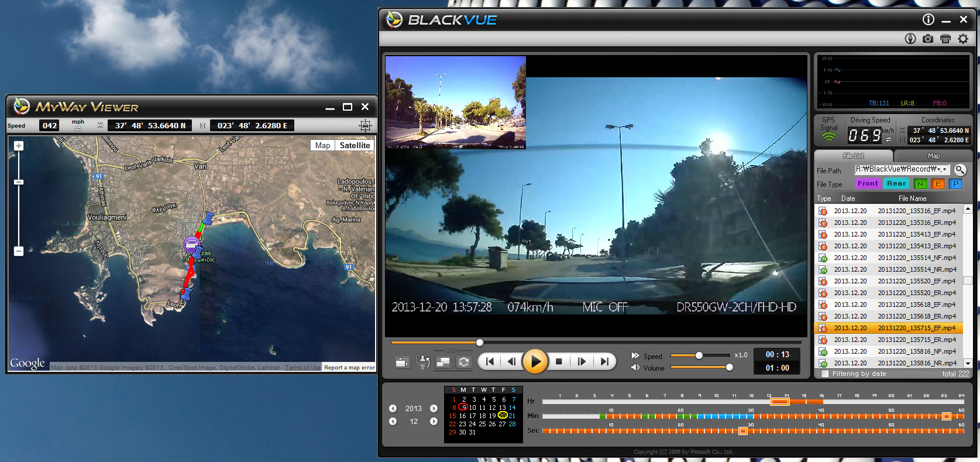Image resolution: width=980 pixels, height=462 pixels.
Task: Select day 20 in the calendar
Action: 503,416
